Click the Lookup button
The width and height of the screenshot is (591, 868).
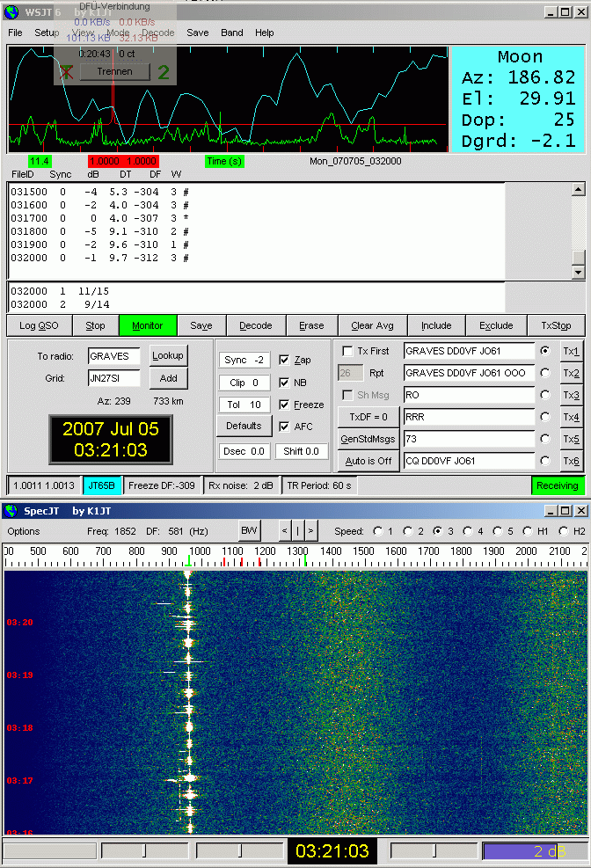click(168, 355)
